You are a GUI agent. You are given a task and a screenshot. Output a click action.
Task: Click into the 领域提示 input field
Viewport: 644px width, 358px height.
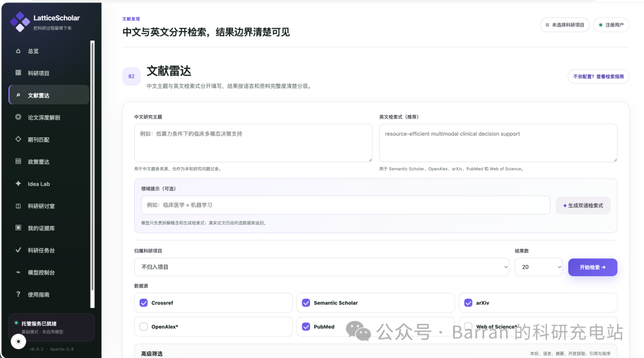(x=345, y=205)
